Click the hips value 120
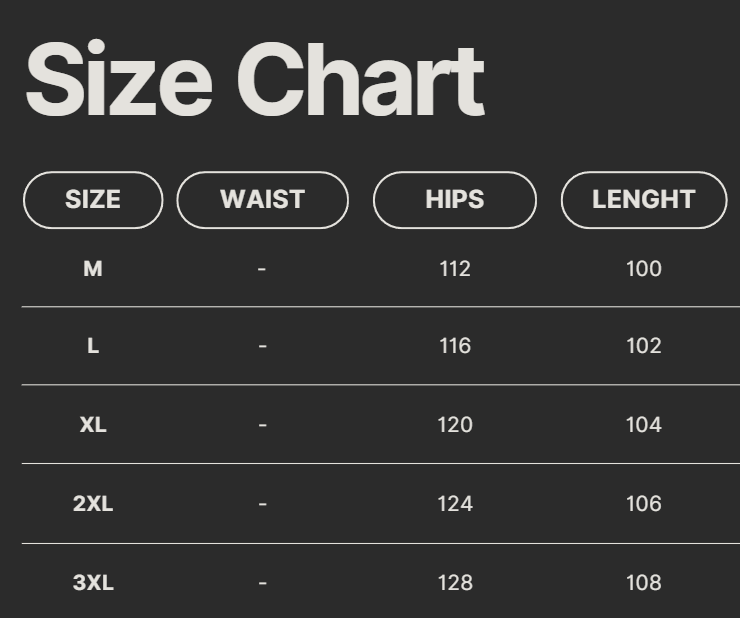The height and width of the screenshot is (618, 740). click(x=455, y=425)
